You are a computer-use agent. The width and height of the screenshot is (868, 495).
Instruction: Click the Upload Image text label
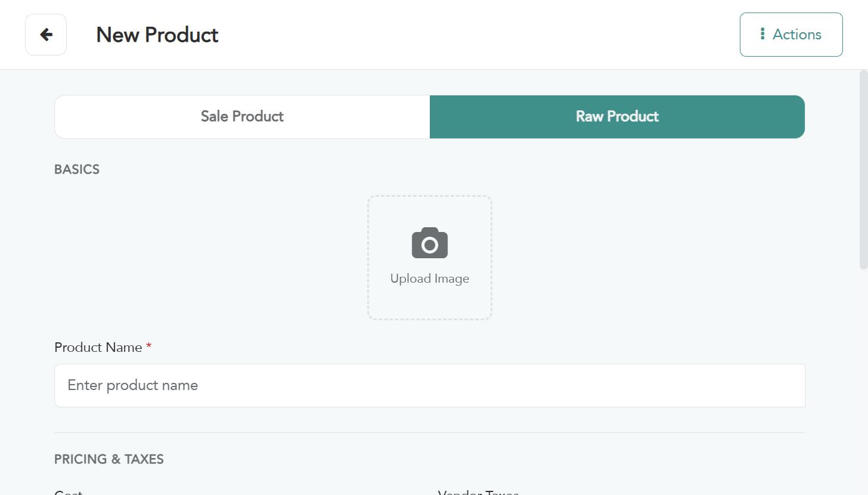[x=430, y=279]
